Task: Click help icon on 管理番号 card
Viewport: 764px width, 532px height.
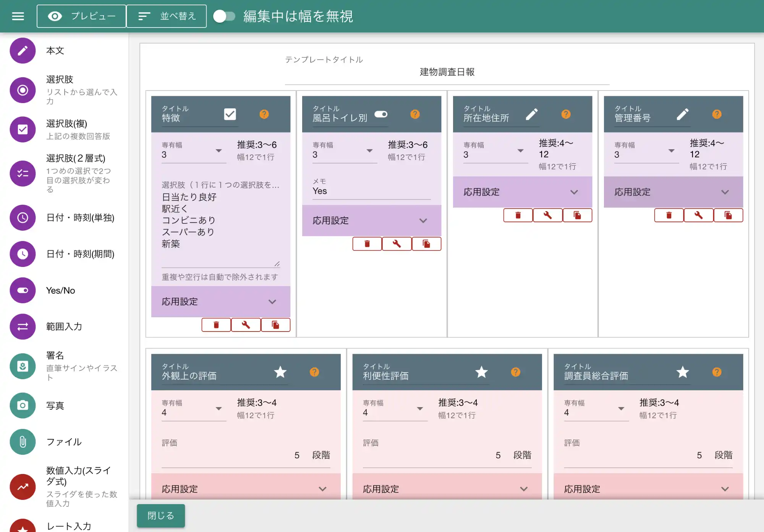Action: pyautogui.click(x=717, y=114)
